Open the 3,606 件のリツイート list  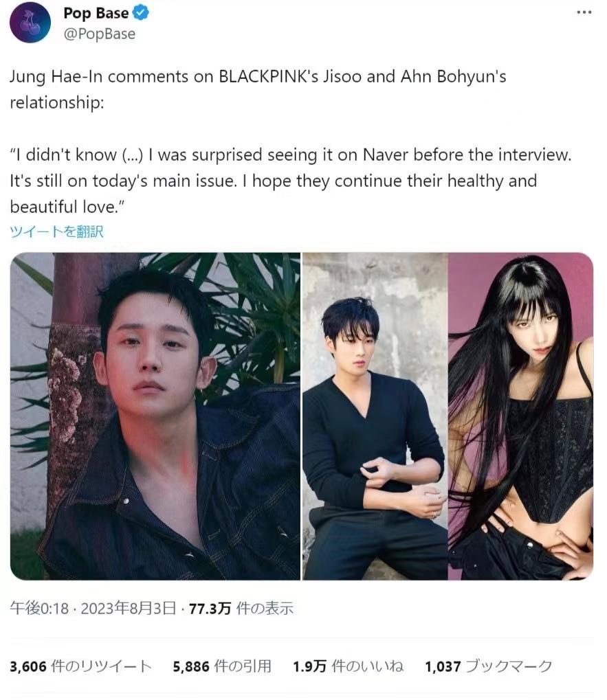tap(81, 666)
